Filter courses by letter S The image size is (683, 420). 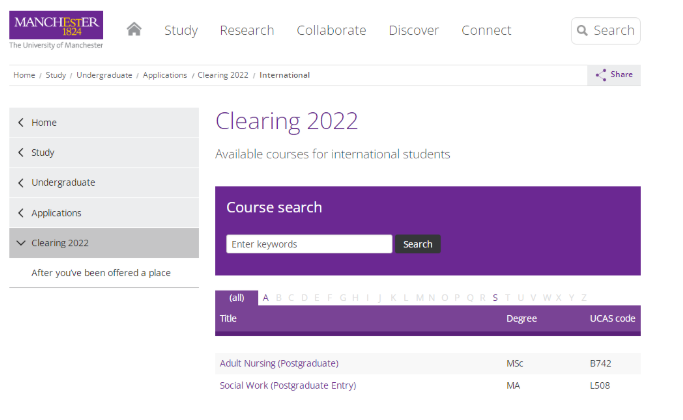(494, 297)
